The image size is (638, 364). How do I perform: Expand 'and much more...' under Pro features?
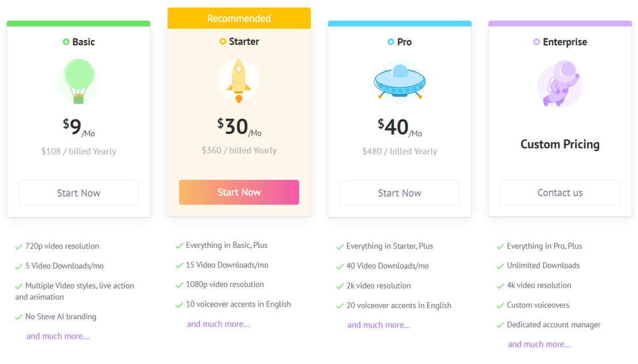[378, 325]
